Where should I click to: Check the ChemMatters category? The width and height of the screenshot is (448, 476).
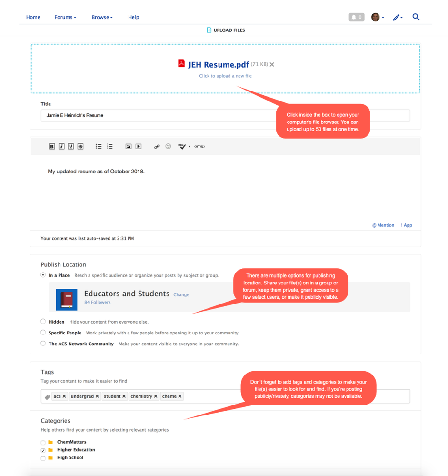point(43,443)
